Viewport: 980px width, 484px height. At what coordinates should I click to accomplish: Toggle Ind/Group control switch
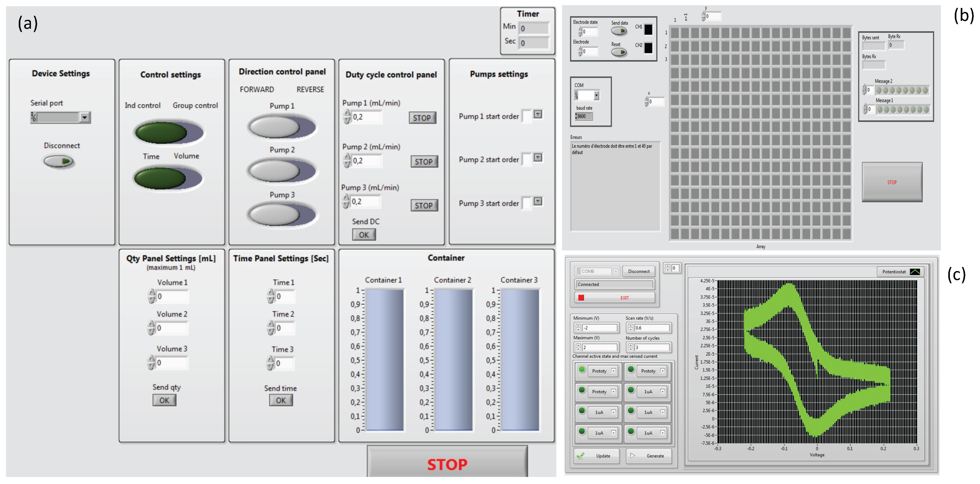point(169,132)
